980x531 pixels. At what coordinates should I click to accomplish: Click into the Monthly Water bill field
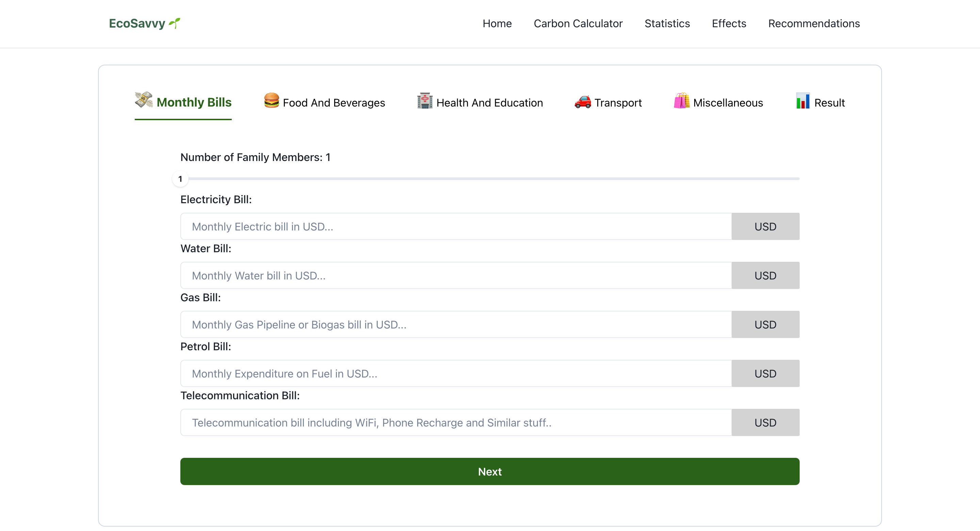455,276
